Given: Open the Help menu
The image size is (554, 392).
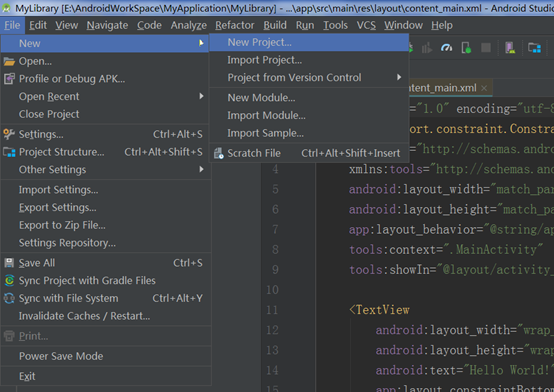Looking at the screenshot, I should click(x=442, y=25).
